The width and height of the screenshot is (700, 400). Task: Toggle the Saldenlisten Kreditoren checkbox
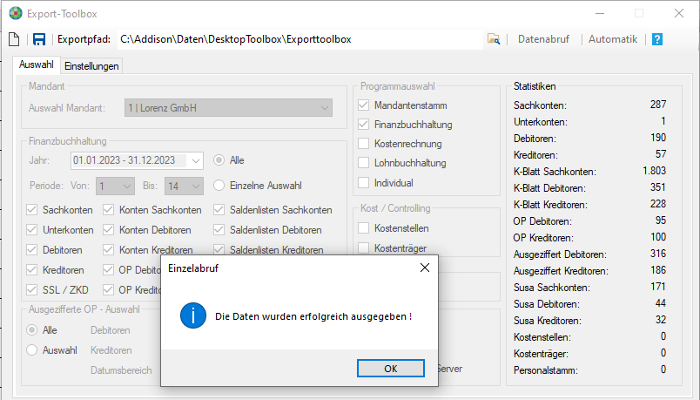[219, 249]
